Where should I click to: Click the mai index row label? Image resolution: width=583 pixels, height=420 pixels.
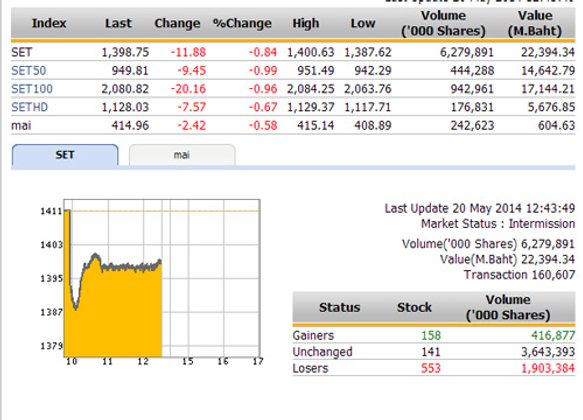pos(21,125)
